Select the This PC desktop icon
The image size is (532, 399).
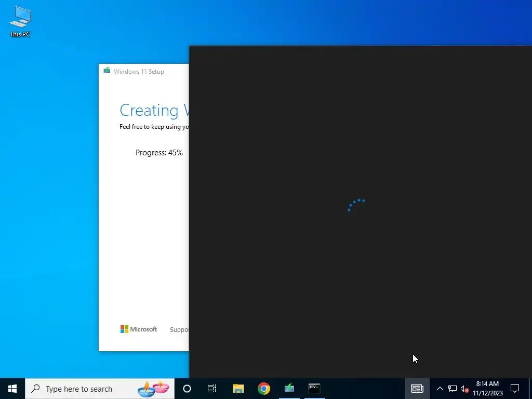click(20, 21)
